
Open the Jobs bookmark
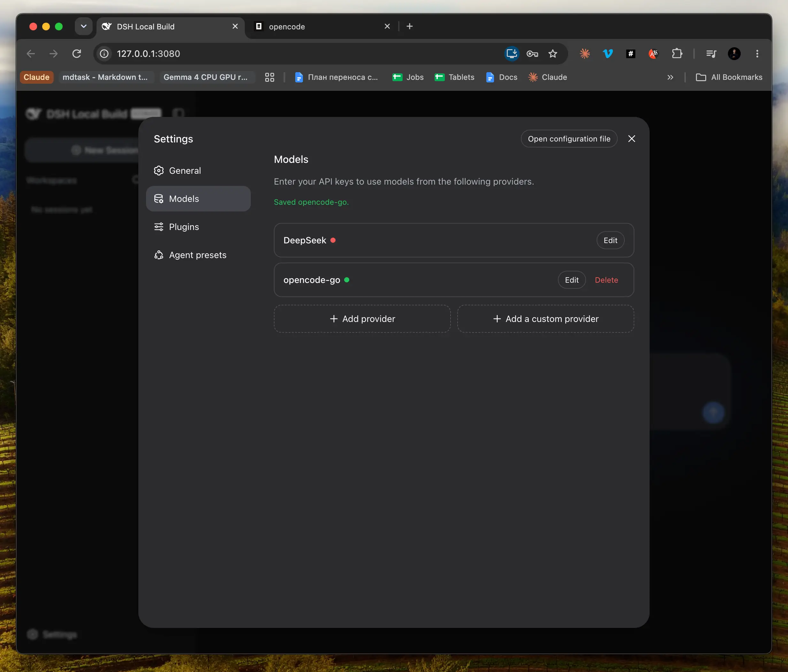pyautogui.click(x=408, y=77)
